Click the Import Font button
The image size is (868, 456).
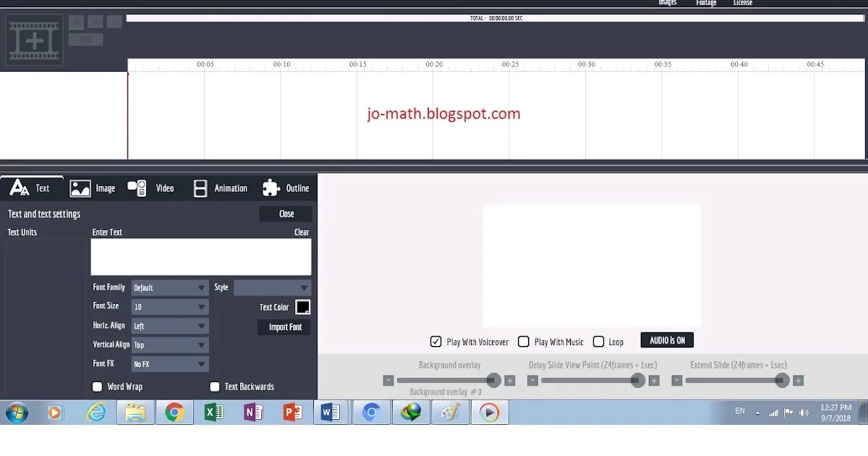coord(284,327)
